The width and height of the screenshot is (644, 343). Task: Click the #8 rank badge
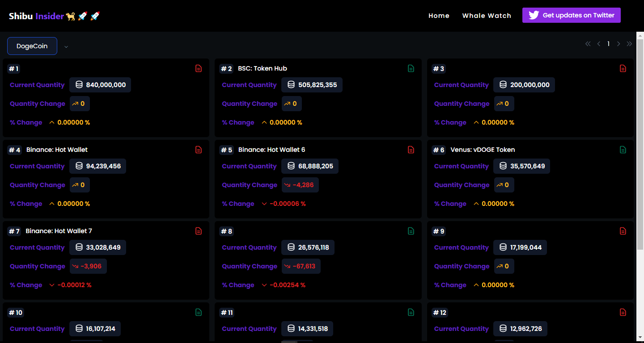point(226,231)
